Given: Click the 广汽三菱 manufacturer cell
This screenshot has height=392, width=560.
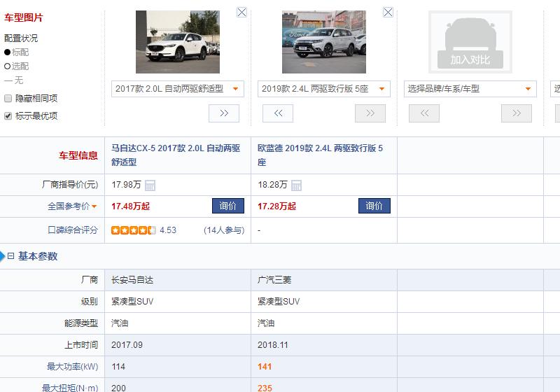Looking at the screenshot, I should (x=274, y=280).
